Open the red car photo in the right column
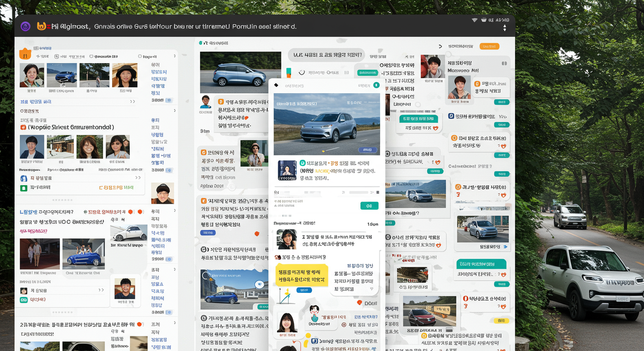Viewport: 644px width, 351px height. pyautogui.click(x=430, y=311)
